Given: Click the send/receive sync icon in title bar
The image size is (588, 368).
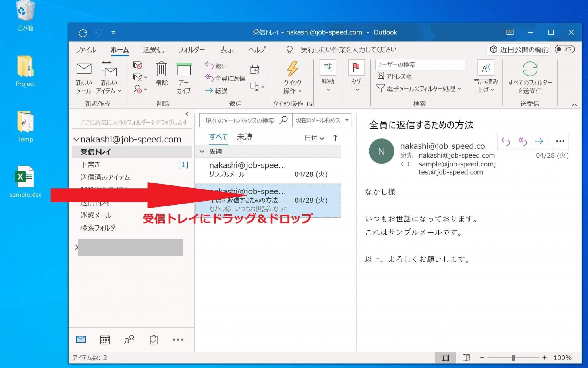Looking at the screenshot, I should pos(83,33).
